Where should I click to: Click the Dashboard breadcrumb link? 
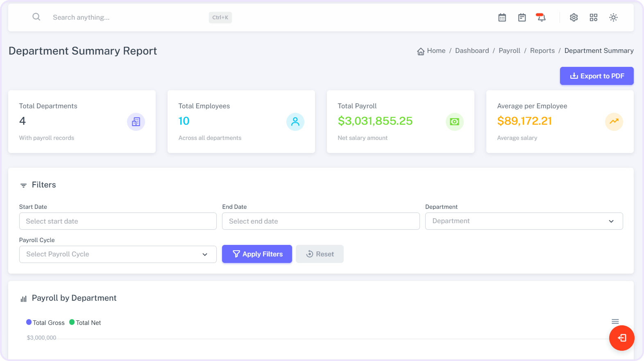(472, 51)
